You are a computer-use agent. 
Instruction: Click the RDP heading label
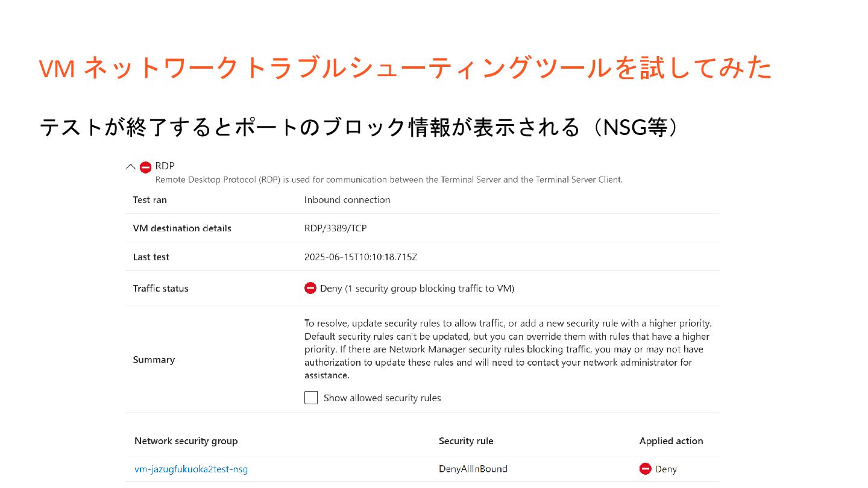(165, 166)
